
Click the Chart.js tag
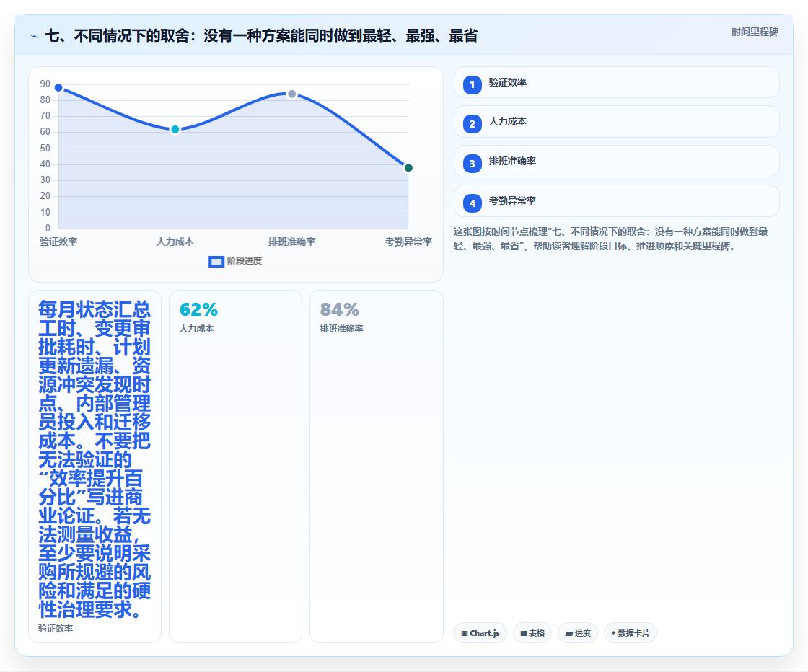pos(480,633)
